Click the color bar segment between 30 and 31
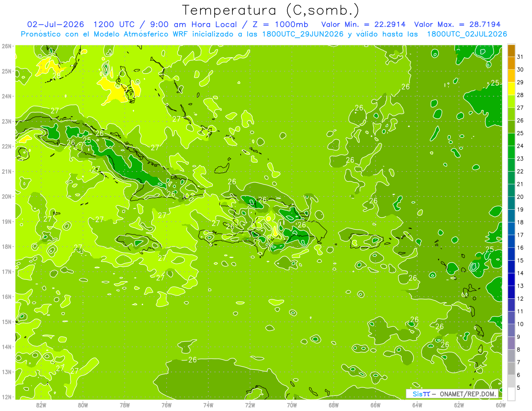 511,63
